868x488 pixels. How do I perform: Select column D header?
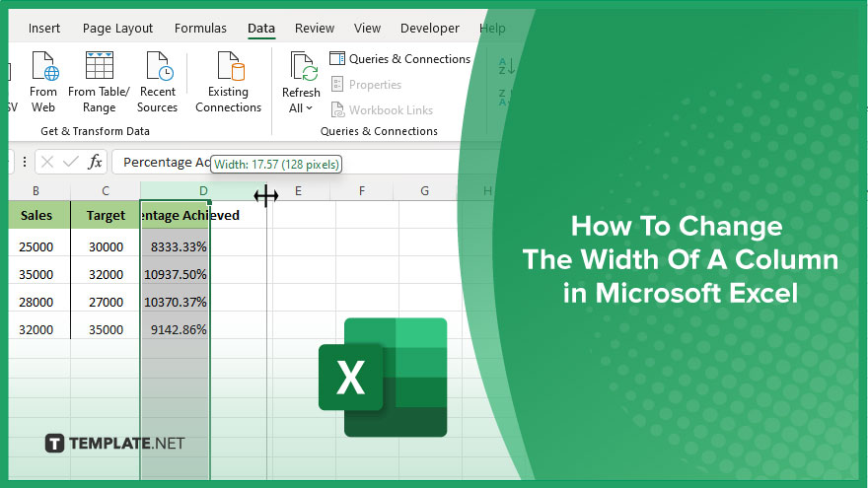203,191
